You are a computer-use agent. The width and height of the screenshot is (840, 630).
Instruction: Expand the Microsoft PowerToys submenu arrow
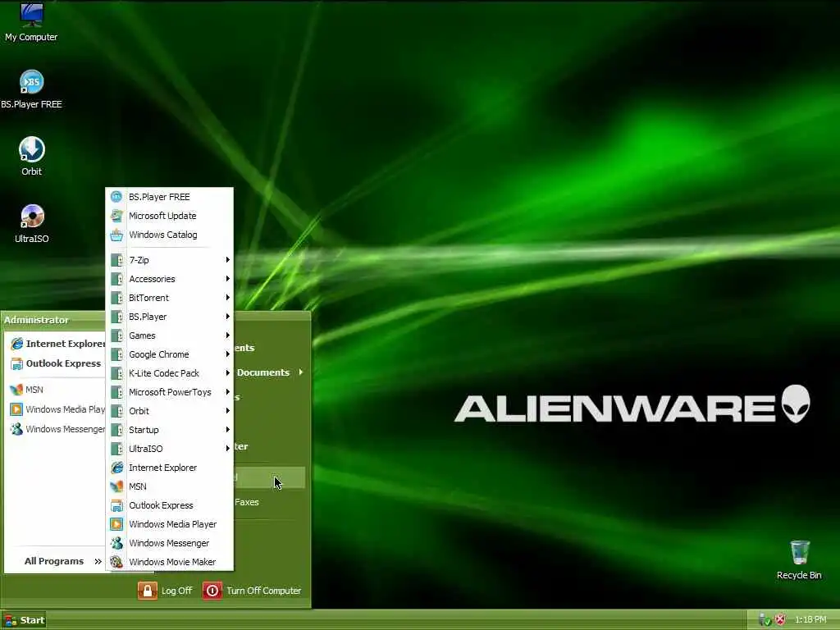click(228, 392)
